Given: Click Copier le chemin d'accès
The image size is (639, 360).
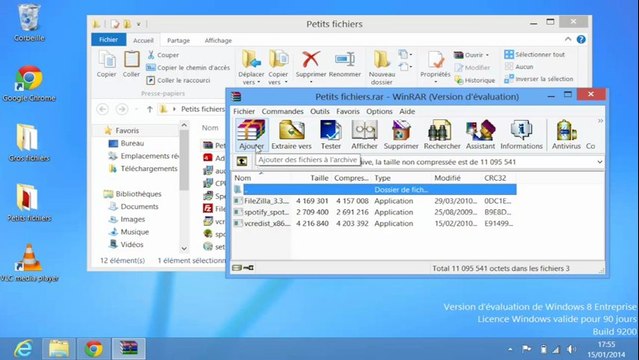Looking at the screenshot, I should 188,68.
